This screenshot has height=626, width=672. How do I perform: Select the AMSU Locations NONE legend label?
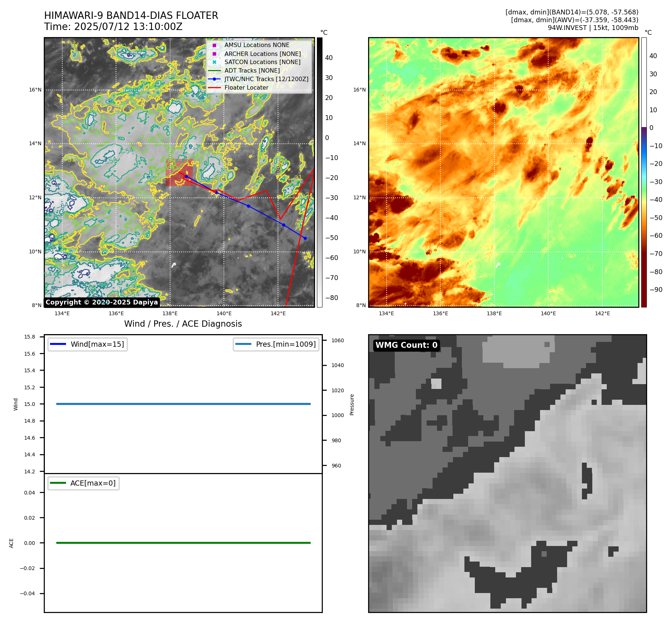(257, 45)
